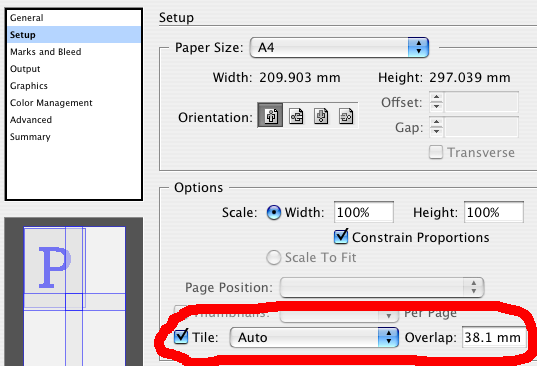Image resolution: width=537 pixels, height=366 pixels.
Task: Choose reverse landscape orientation icon
Action: [x=346, y=116]
